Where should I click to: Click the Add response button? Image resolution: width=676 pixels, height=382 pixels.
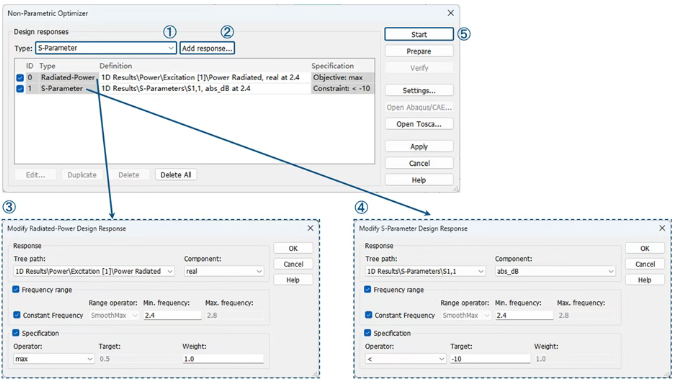207,48
